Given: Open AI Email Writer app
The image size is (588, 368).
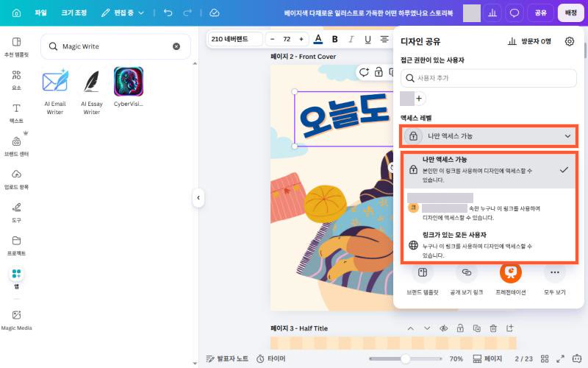Looking at the screenshot, I should (55, 91).
